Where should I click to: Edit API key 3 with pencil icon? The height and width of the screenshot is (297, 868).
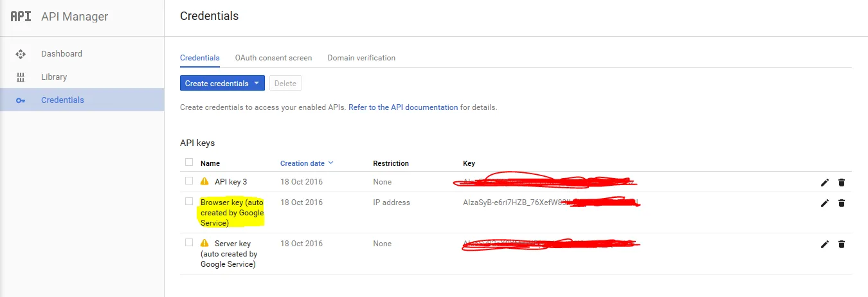tap(825, 183)
